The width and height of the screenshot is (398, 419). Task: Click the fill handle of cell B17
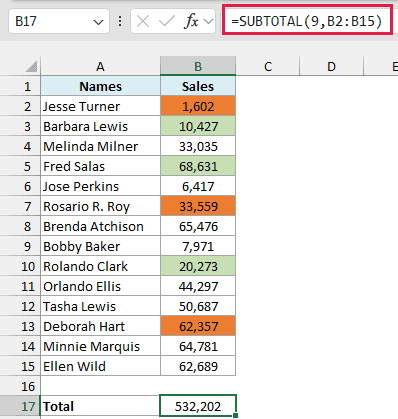coord(236,416)
